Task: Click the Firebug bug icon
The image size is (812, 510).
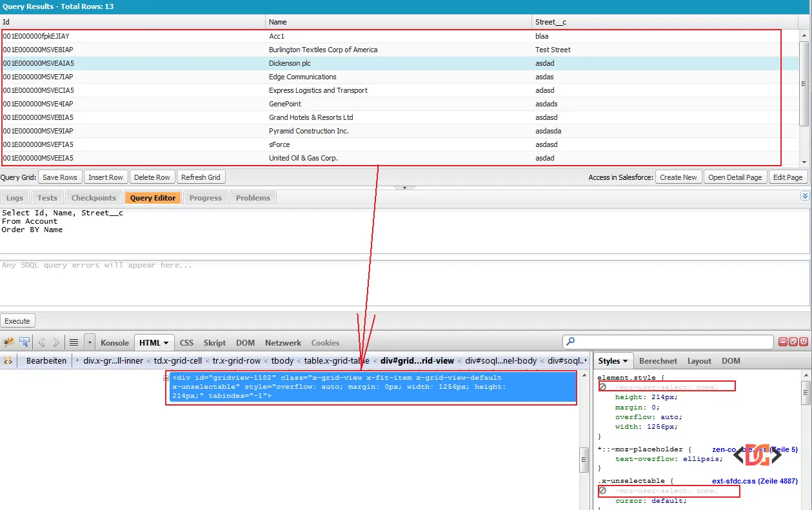Action: click(x=8, y=342)
